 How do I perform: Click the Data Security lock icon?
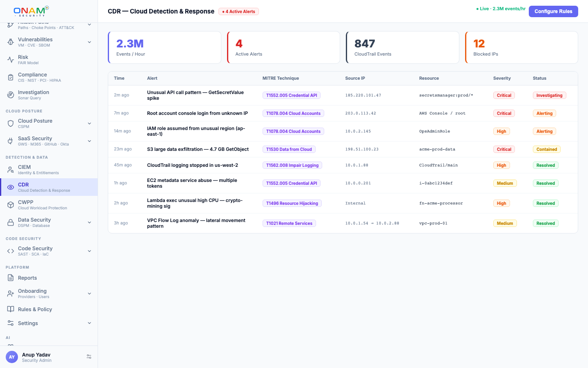pos(11,222)
